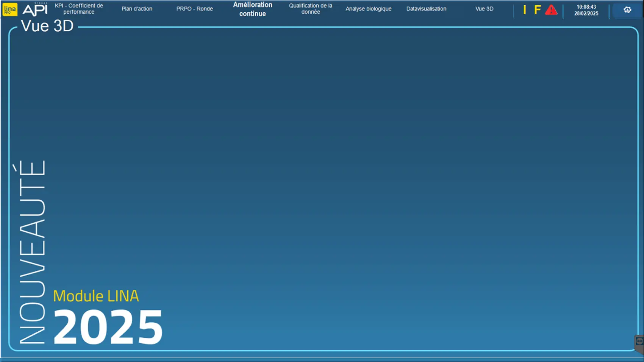
Task: Click the large 2025 text
Action: 108,327
